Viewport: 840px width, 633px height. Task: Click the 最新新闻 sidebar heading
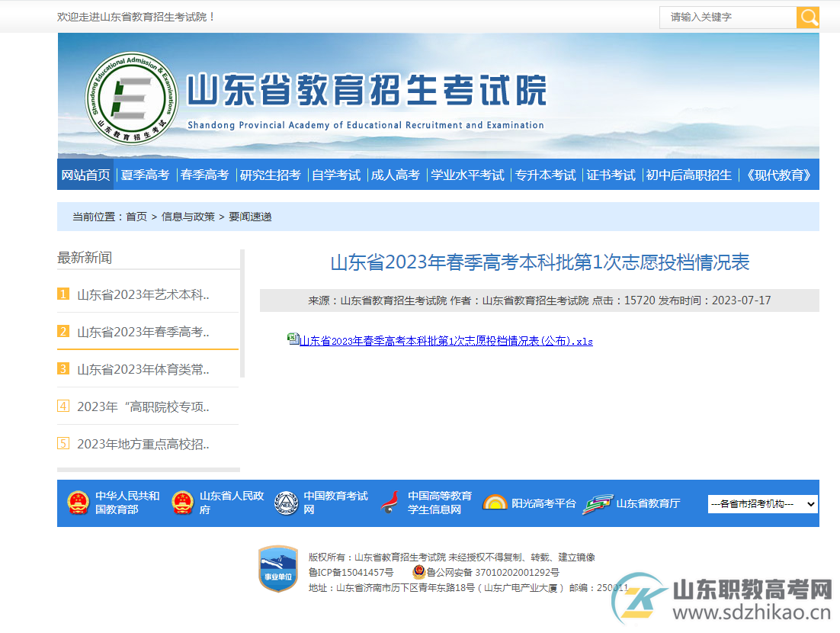click(x=85, y=258)
